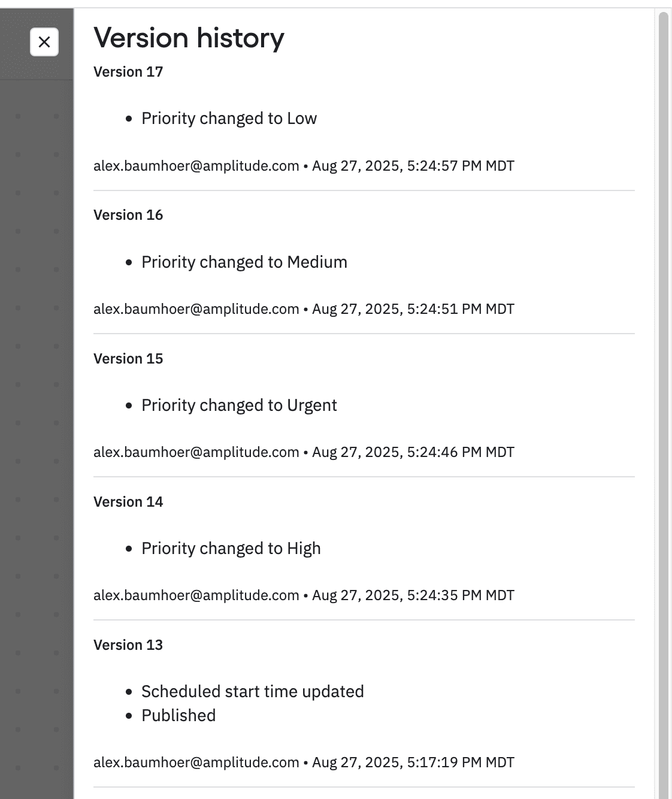
Task: Select the Version 15 heading
Action: 128,359
